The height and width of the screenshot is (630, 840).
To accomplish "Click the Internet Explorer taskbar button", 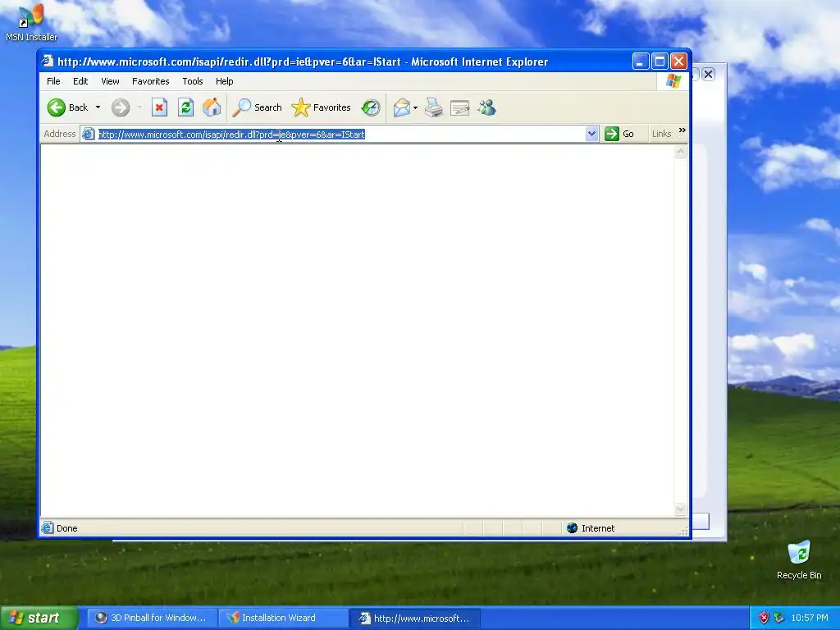I will pos(416,619).
